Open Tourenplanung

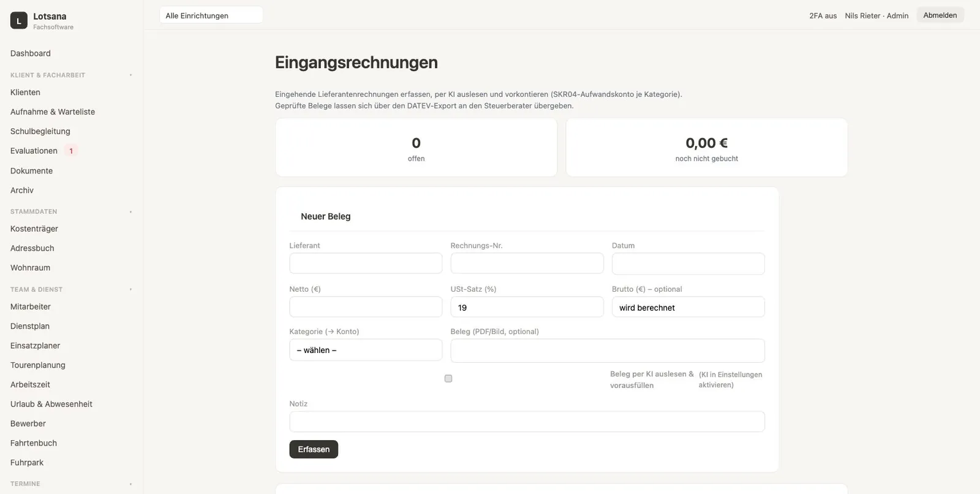point(38,365)
